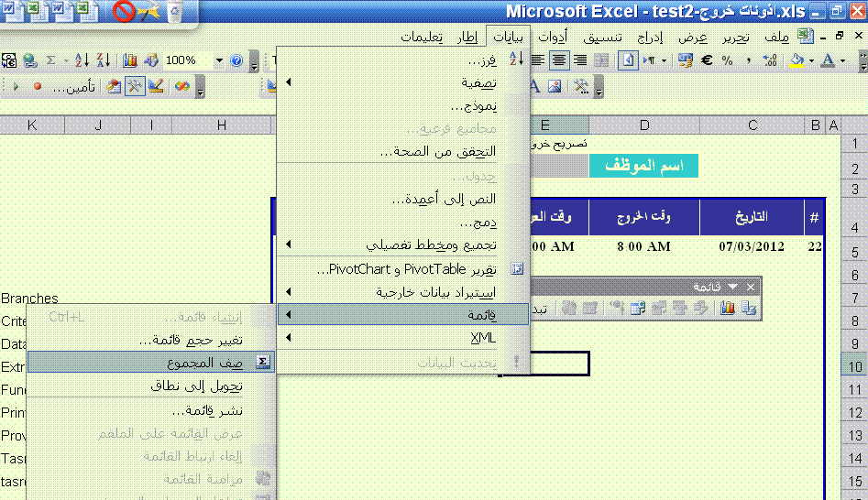Toggle the Center alignment icon

click(x=558, y=60)
